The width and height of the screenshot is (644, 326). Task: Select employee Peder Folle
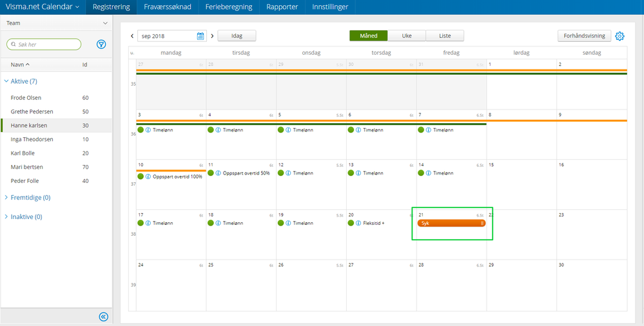pyautogui.click(x=56, y=180)
